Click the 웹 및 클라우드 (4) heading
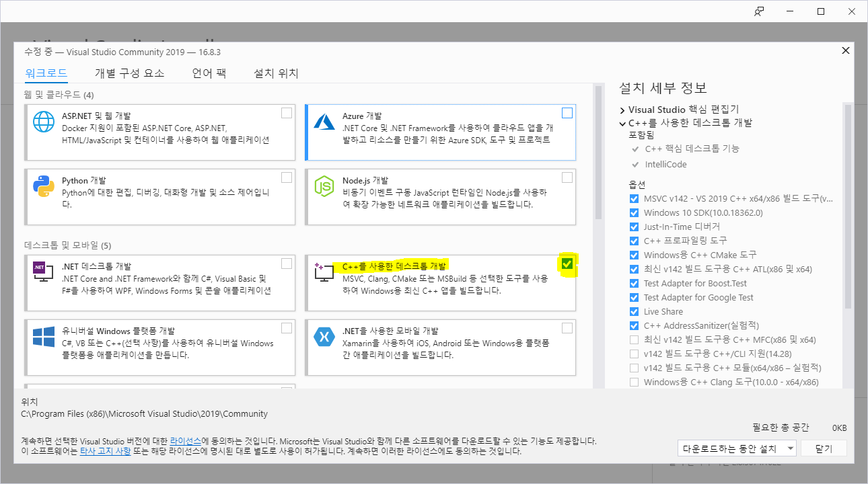 (60, 95)
